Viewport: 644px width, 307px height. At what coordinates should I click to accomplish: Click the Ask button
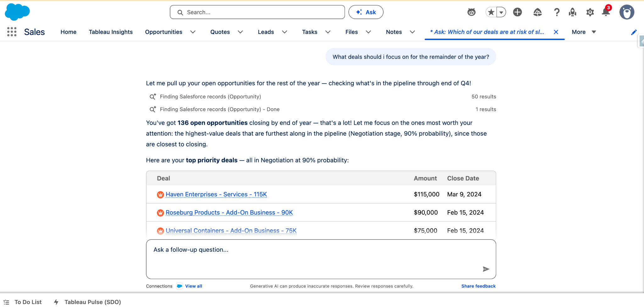click(x=366, y=12)
